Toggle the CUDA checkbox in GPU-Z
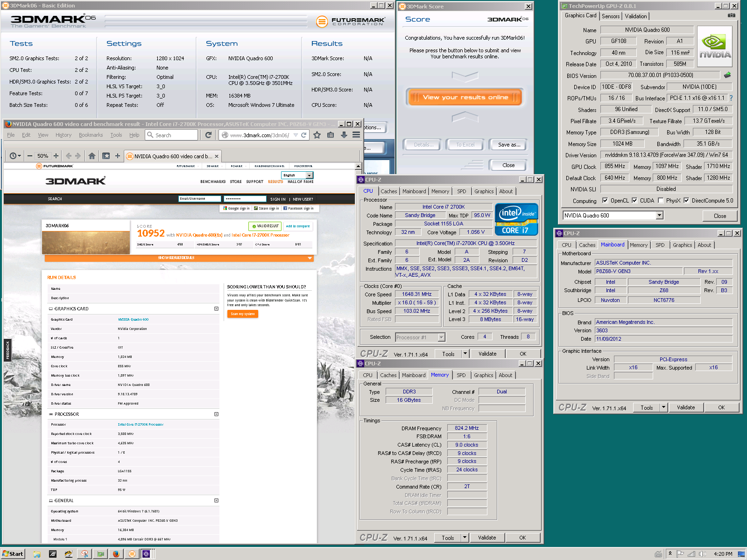The image size is (747, 560). click(x=634, y=201)
